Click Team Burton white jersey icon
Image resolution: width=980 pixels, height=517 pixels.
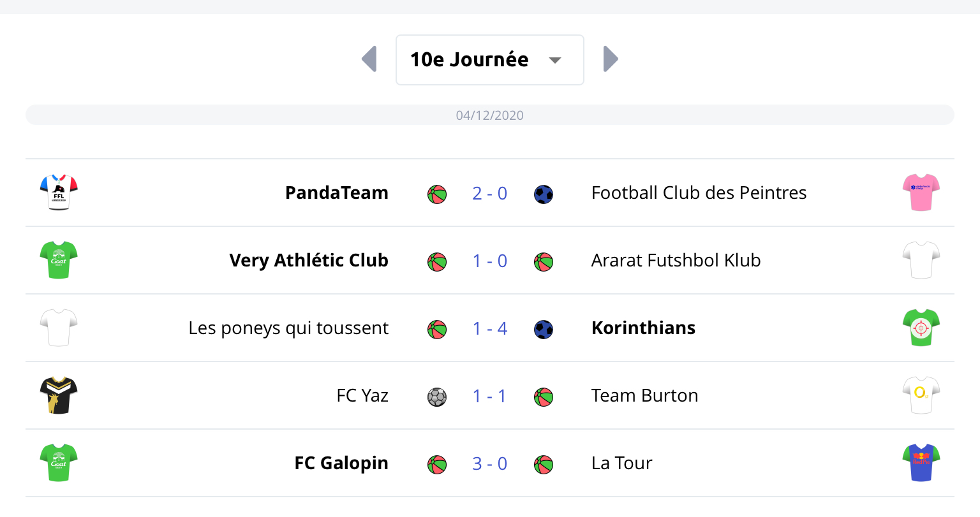click(x=921, y=395)
